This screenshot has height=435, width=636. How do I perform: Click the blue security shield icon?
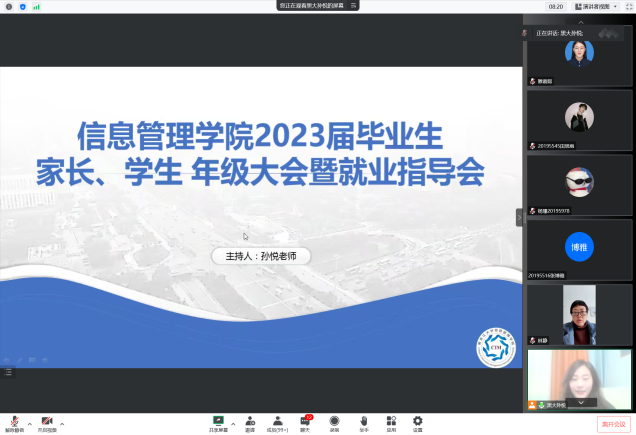coord(22,6)
